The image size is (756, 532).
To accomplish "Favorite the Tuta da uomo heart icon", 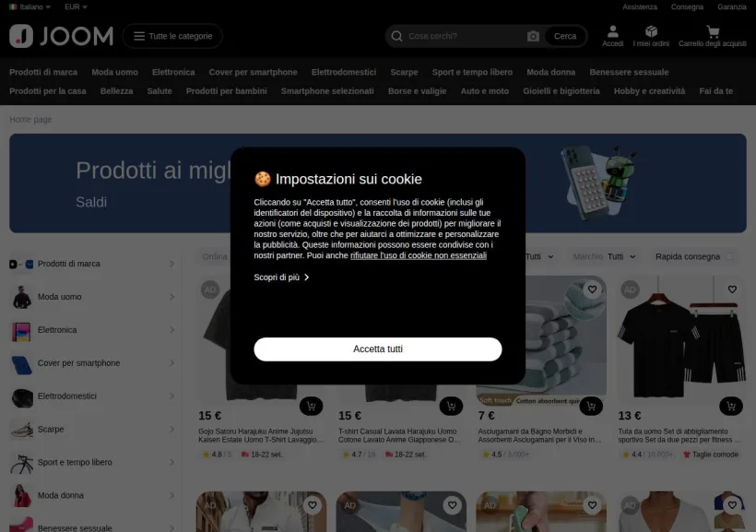I will (x=732, y=290).
